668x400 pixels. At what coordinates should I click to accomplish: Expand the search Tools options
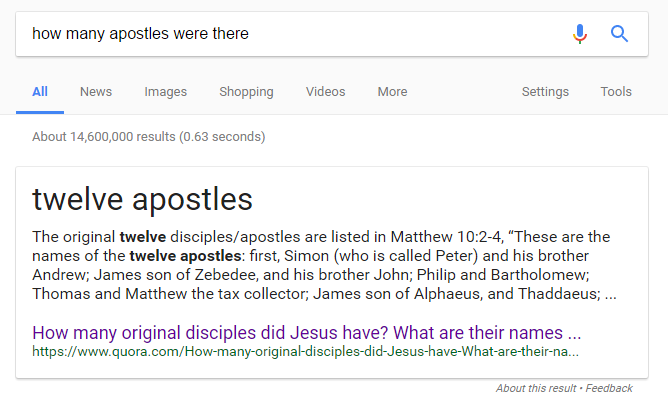tap(616, 92)
